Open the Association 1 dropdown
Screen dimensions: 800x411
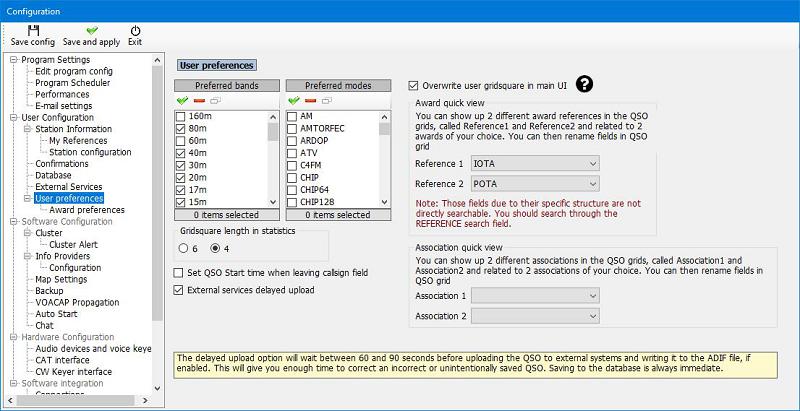coord(535,296)
